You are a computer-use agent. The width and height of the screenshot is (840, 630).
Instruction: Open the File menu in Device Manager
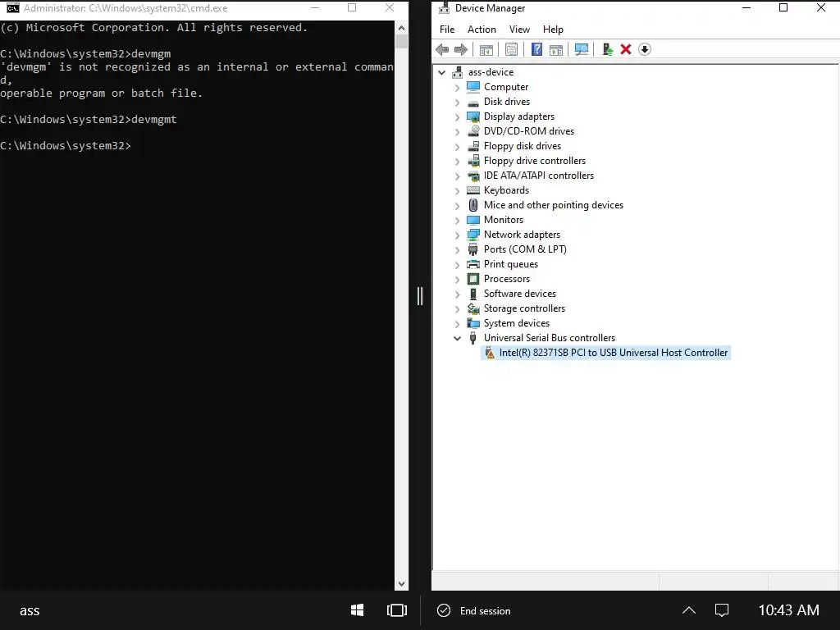coord(447,30)
